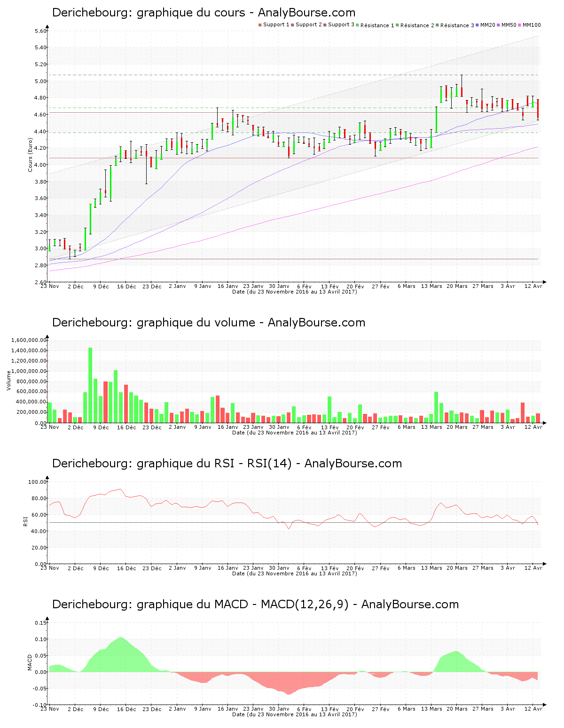This screenshot has height=728, width=564.
Task: Click '23 Nov' date on price chart axis
Action: point(49,286)
